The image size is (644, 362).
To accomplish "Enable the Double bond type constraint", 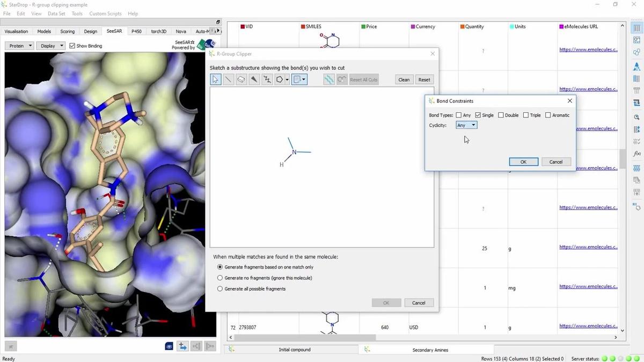I will pyautogui.click(x=500, y=114).
